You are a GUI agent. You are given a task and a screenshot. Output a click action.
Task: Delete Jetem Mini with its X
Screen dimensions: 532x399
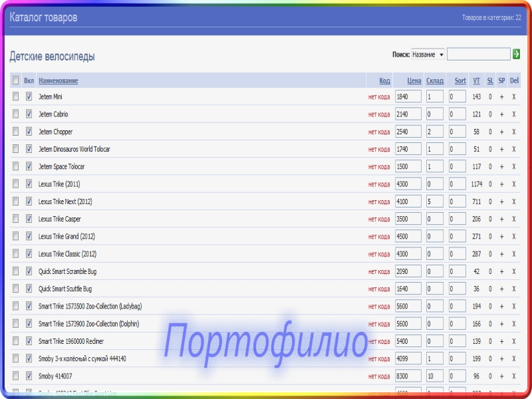click(513, 96)
